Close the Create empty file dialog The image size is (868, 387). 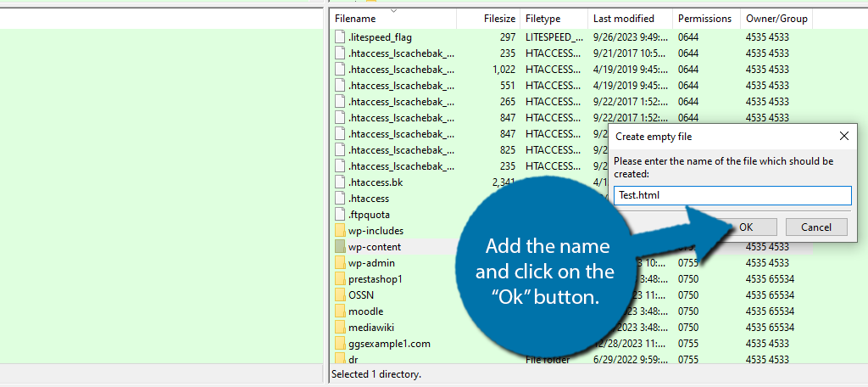click(843, 136)
